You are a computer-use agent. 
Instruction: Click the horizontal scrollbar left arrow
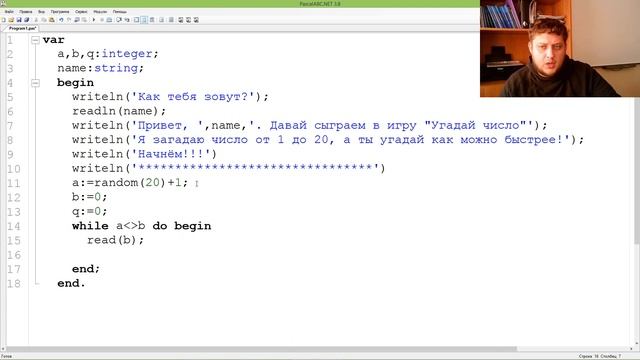tap(3, 349)
